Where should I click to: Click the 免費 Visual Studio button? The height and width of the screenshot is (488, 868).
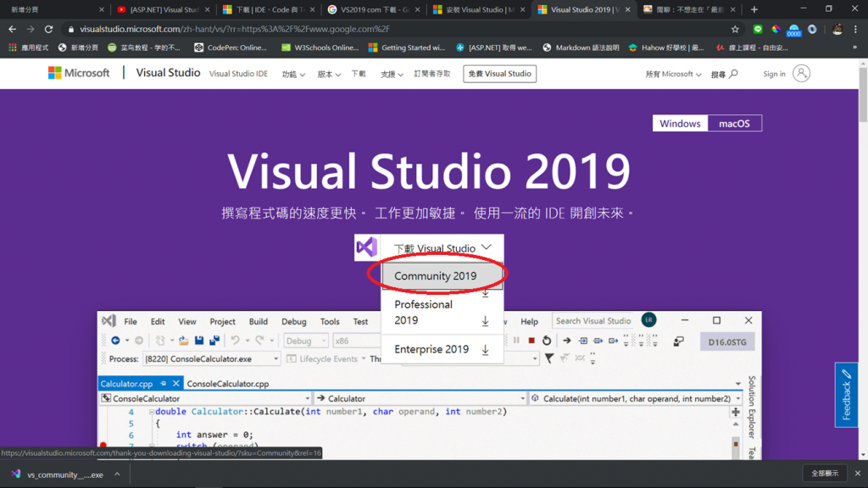[499, 74]
